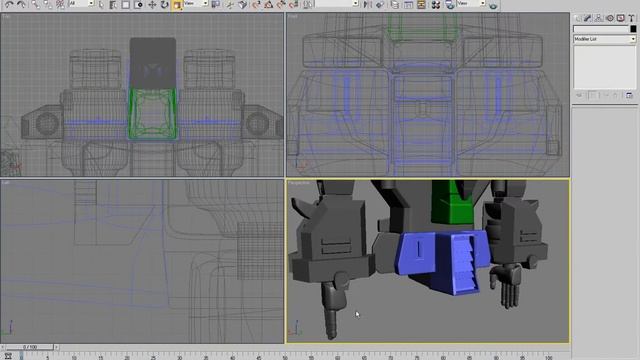This screenshot has height=360, width=640.
Task: Open the Schematic View icon
Action: click(421, 4)
